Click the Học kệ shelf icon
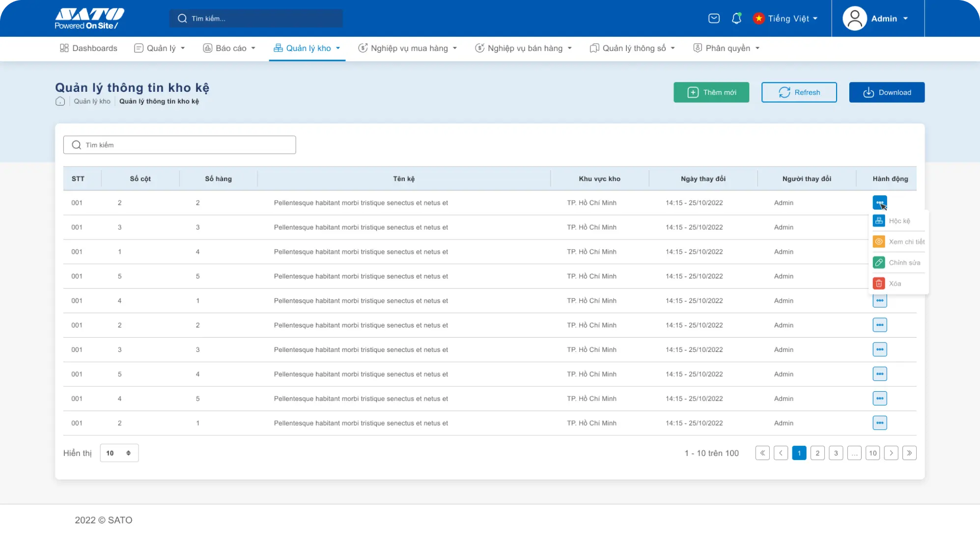This screenshot has height=537, width=980. pos(879,221)
